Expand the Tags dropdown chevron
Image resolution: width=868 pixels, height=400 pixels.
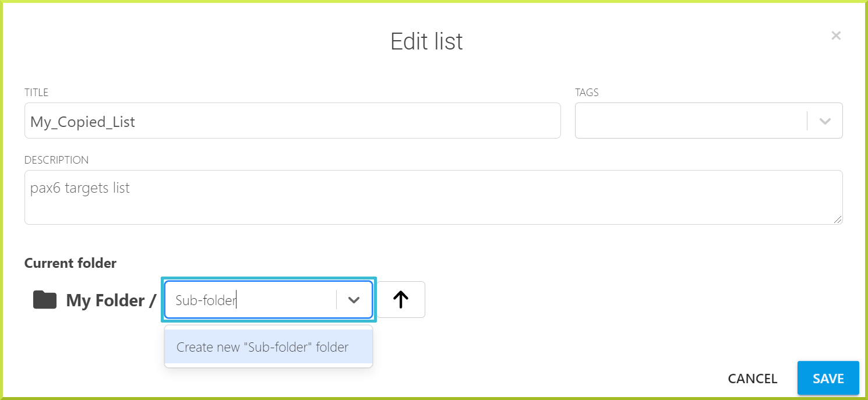(x=825, y=121)
